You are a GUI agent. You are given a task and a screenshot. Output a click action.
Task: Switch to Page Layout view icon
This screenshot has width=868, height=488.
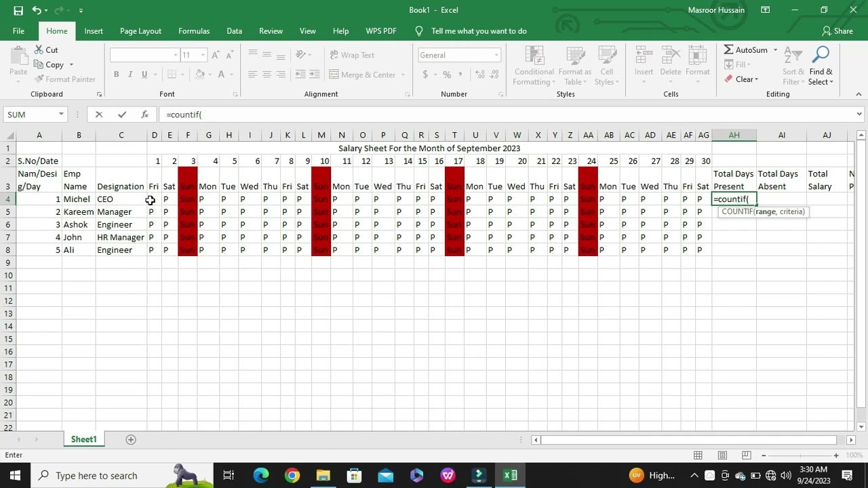pos(723,455)
